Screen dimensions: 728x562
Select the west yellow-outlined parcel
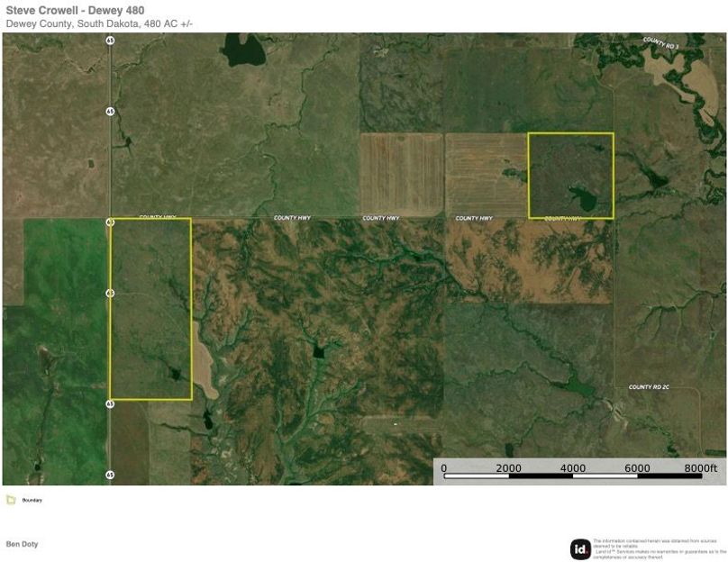coord(150,309)
